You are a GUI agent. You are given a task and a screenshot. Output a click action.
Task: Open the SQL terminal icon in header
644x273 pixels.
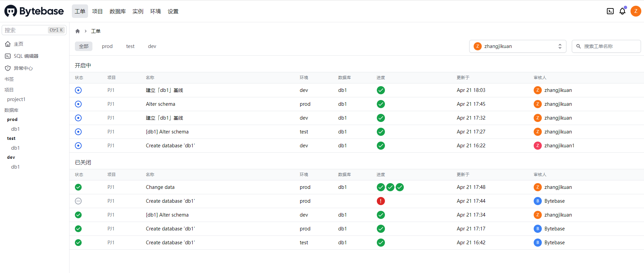[x=610, y=11]
